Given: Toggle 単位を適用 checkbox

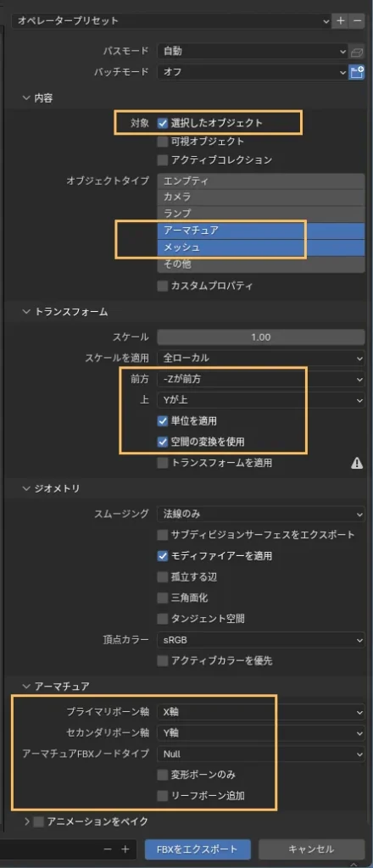Looking at the screenshot, I should tap(162, 421).
